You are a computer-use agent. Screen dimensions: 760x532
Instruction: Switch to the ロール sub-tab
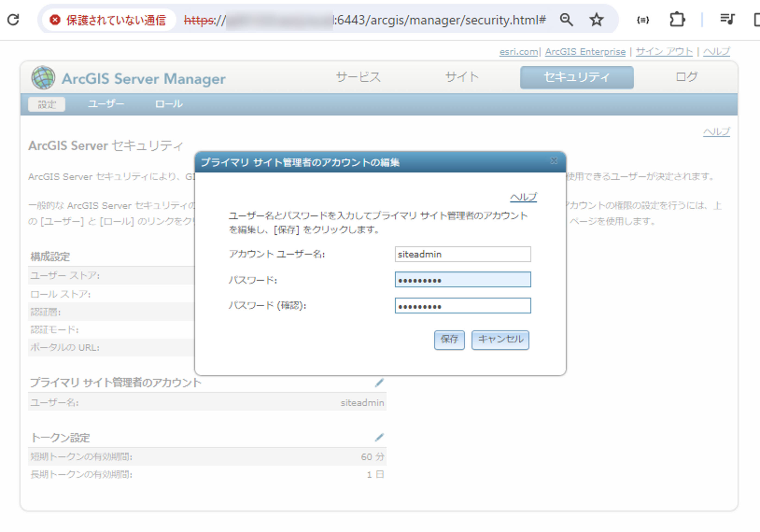(x=169, y=104)
